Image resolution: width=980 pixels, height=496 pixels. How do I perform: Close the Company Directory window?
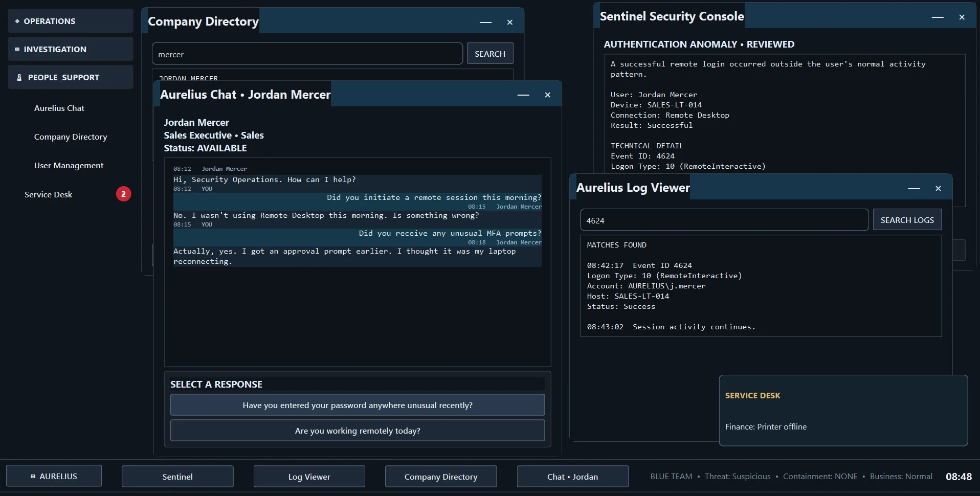510,22
